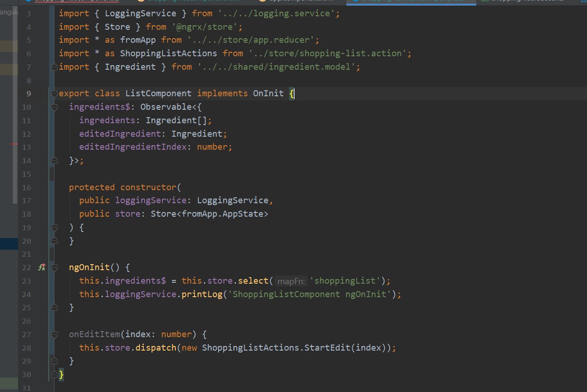This screenshot has width=587, height=392.
Task: Click the fold end marker on line 20
Action: pyautogui.click(x=54, y=241)
